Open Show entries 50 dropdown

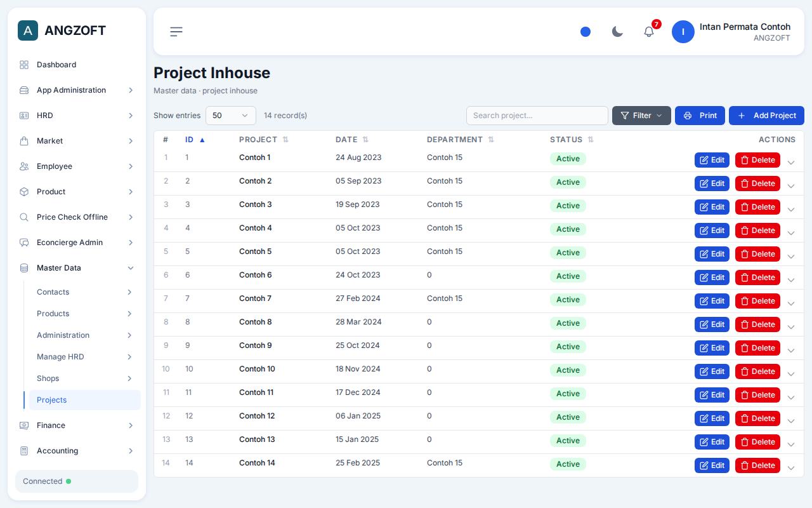[x=231, y=116]
